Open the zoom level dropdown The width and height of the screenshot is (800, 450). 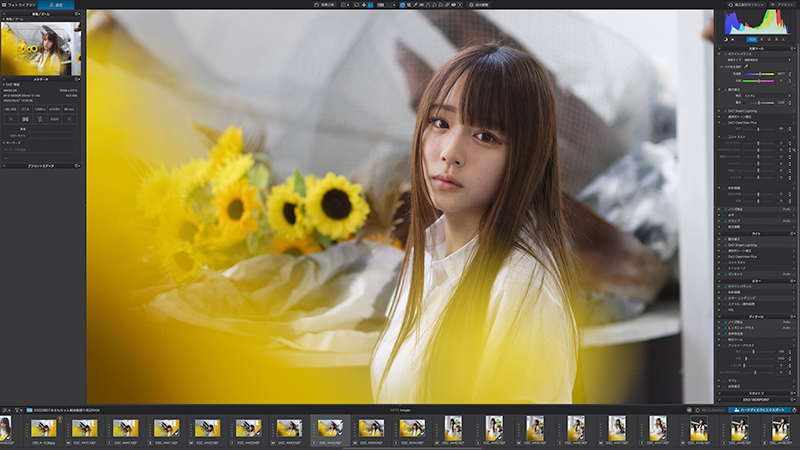coord(386,5)
